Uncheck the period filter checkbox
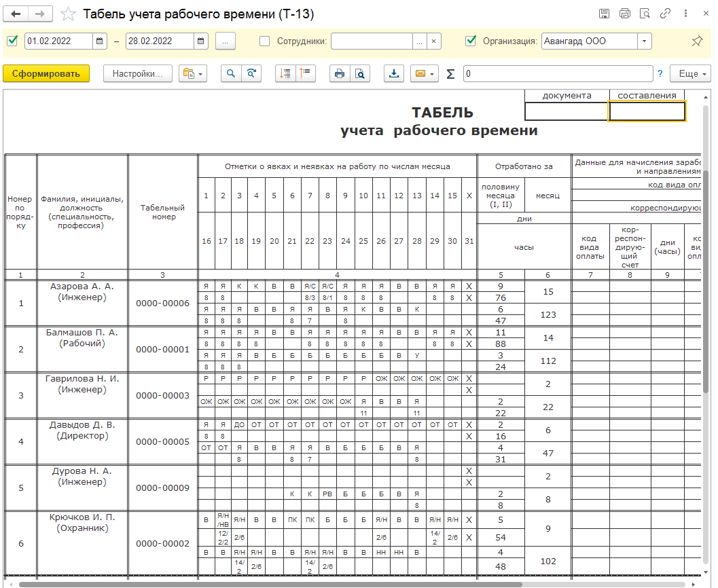Viewport: 718px width, 588px height. coord(12,41)
